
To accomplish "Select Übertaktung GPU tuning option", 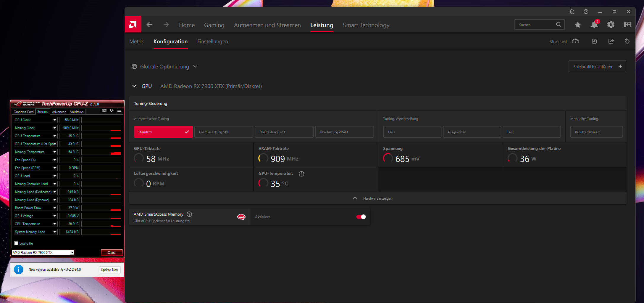I will pos(284,132).
